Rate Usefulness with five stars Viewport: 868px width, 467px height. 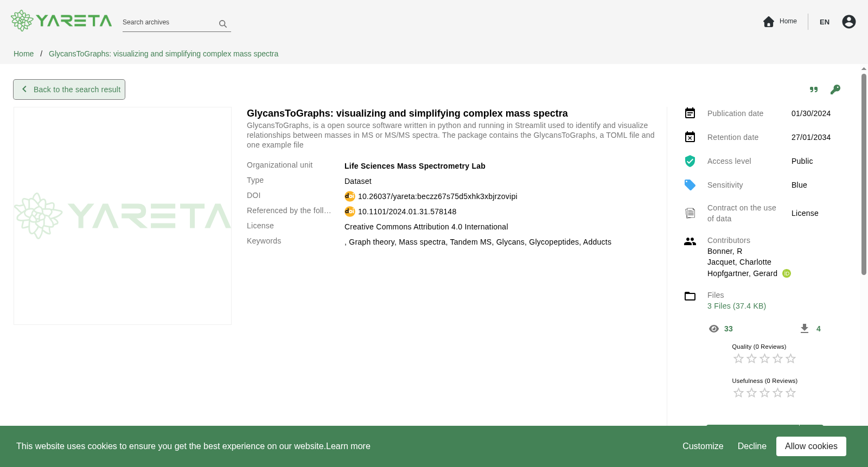click(790, 393)
